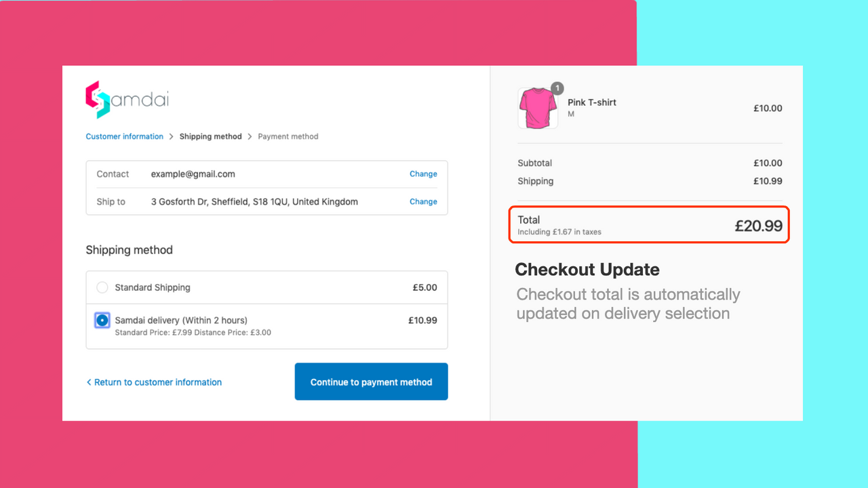Choose the Standard Shipping £5.00 row

pyautogui.click(x=267, y=287)
